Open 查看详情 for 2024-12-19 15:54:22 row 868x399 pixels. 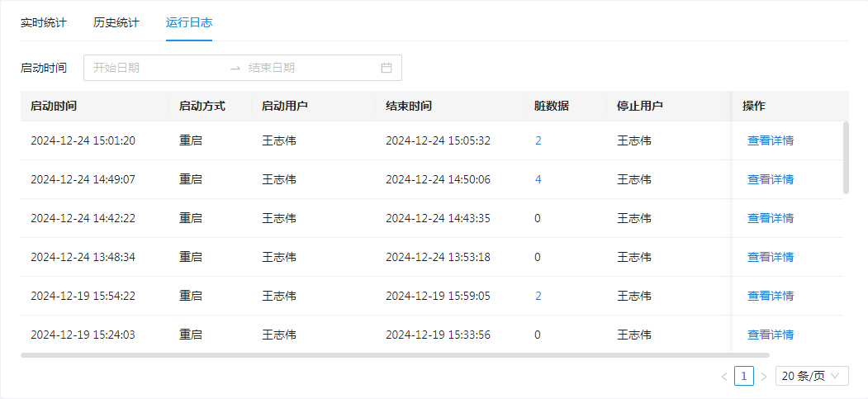[x=770, y=296]
